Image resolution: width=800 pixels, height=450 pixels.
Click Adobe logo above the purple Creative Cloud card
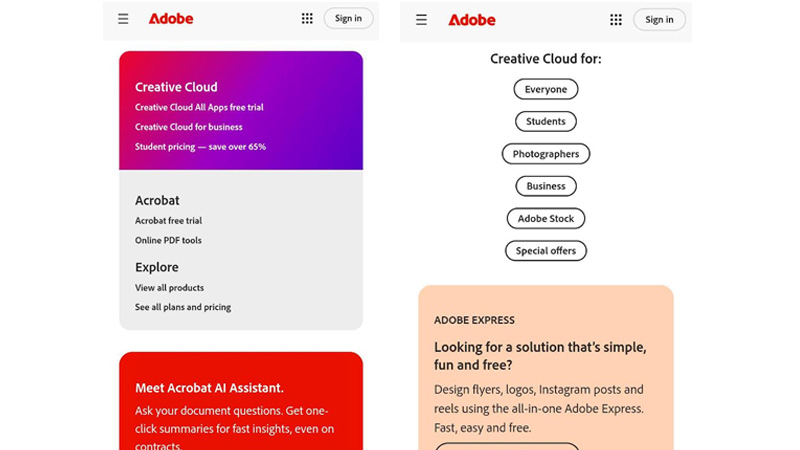pos(171,18)
